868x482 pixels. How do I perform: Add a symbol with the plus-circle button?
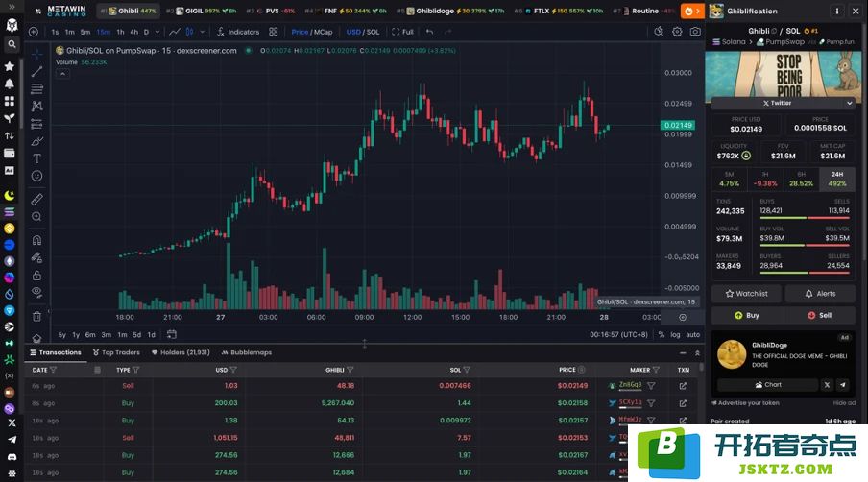click(x=34, y=32)
